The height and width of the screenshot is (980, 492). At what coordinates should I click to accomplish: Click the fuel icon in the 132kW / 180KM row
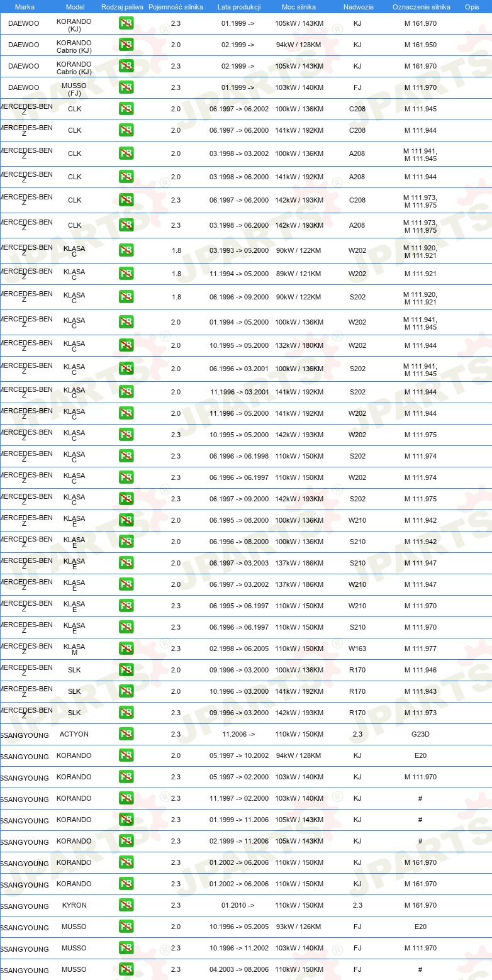126,345
